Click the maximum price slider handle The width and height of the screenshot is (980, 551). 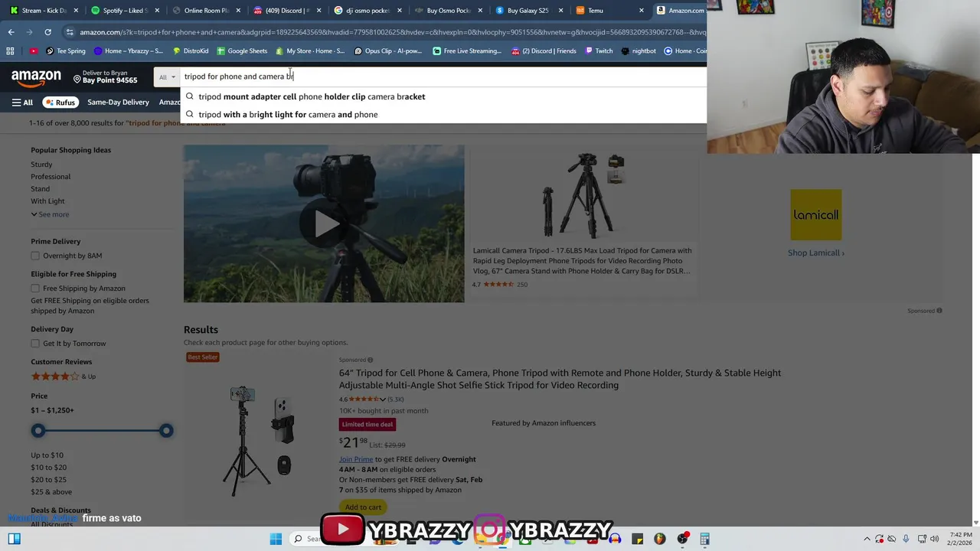click(x=166, y=431)
